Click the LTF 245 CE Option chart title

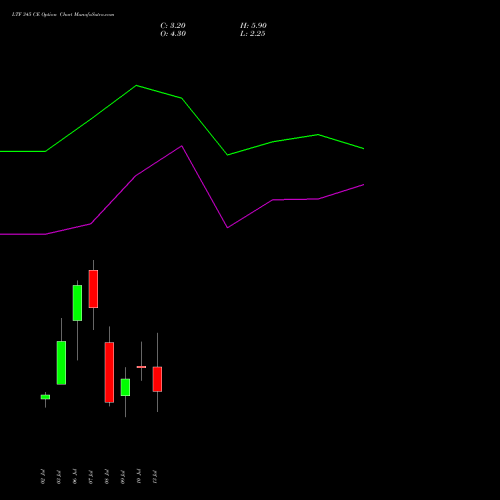point(63,15)
